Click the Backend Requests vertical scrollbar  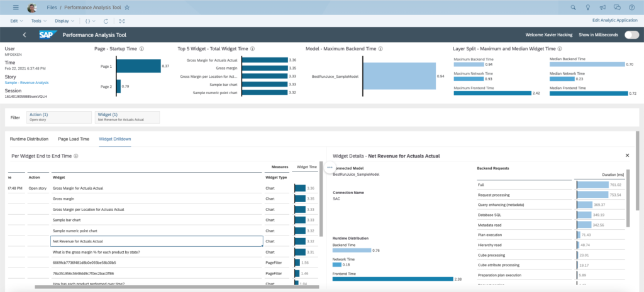628,198
